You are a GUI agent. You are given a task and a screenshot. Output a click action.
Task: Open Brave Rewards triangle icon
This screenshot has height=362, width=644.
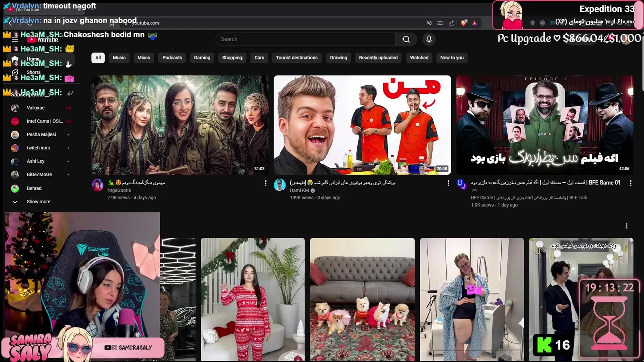tap(474, 23)
